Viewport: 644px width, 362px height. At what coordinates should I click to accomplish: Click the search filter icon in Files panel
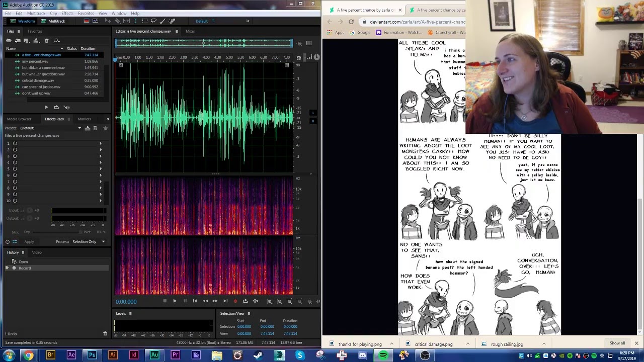(x=56, y=41)
